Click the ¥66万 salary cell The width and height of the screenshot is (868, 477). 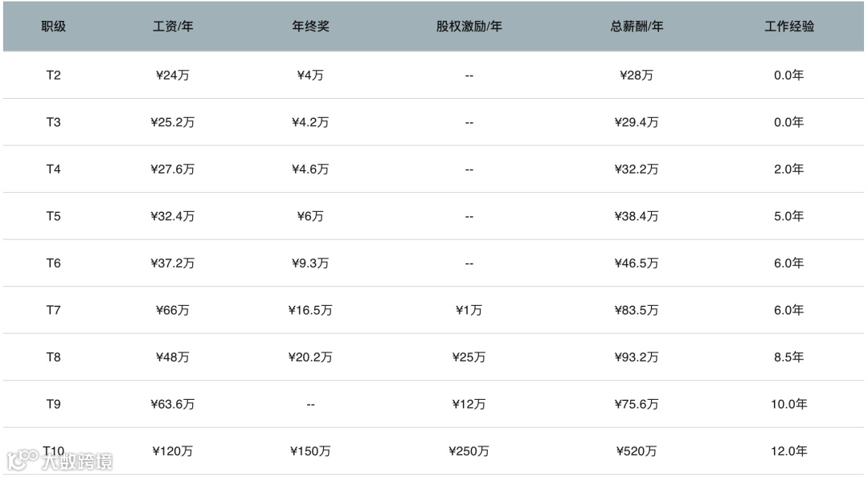click(173, 310)
